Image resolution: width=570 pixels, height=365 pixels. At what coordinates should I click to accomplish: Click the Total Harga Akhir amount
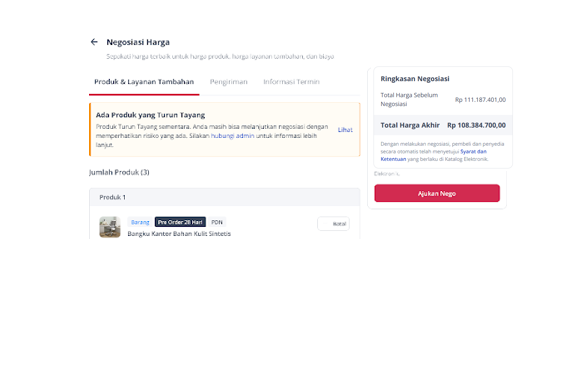point(476,125)
